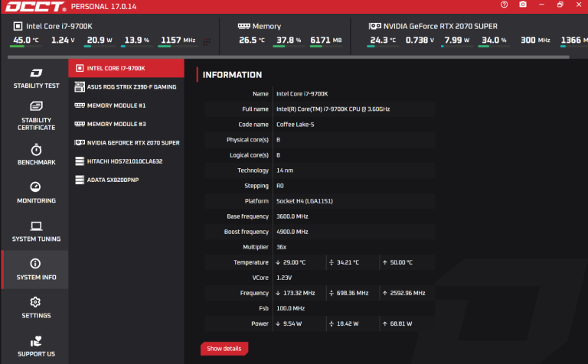
Task: Click GPU voltage 0.738 V reading
Action: point(420,40)
